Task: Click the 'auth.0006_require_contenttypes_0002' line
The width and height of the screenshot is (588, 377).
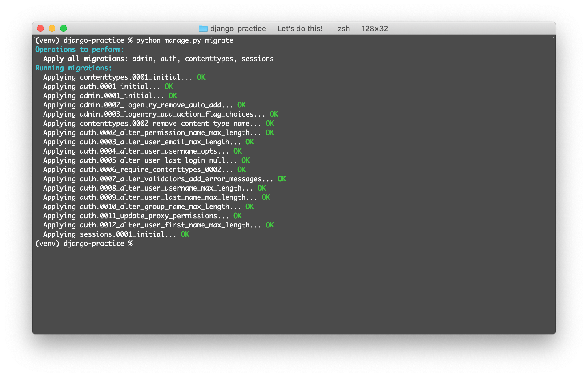Action: pyautogui.click(x=144, y=170)
